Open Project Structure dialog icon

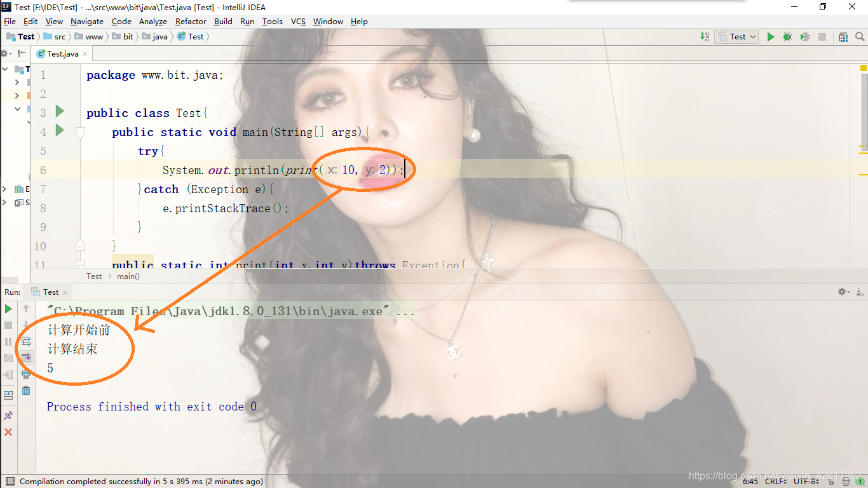pyautogui.click(x=843, y=37)
